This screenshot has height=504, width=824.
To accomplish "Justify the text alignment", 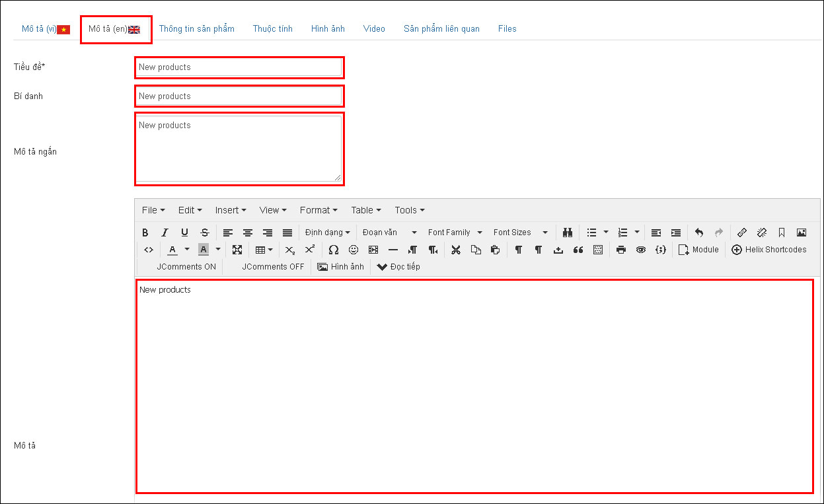I will (x=287, y=233).
